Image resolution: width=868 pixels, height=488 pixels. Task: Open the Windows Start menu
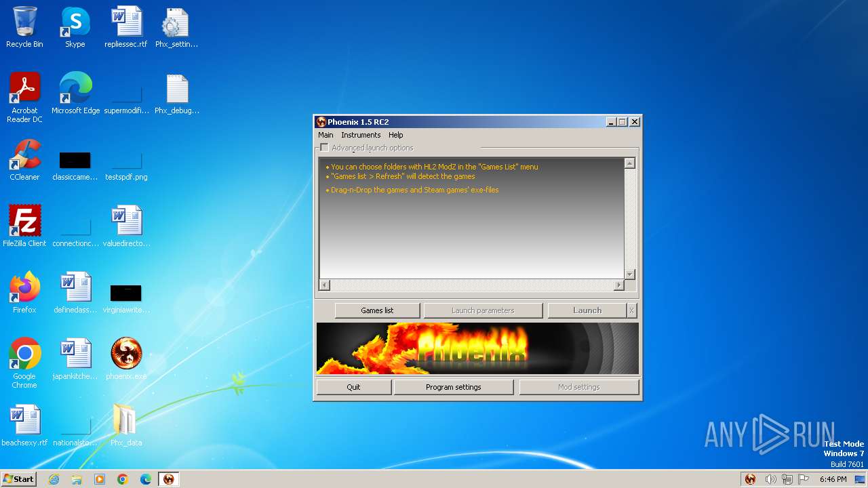[19, 479]
